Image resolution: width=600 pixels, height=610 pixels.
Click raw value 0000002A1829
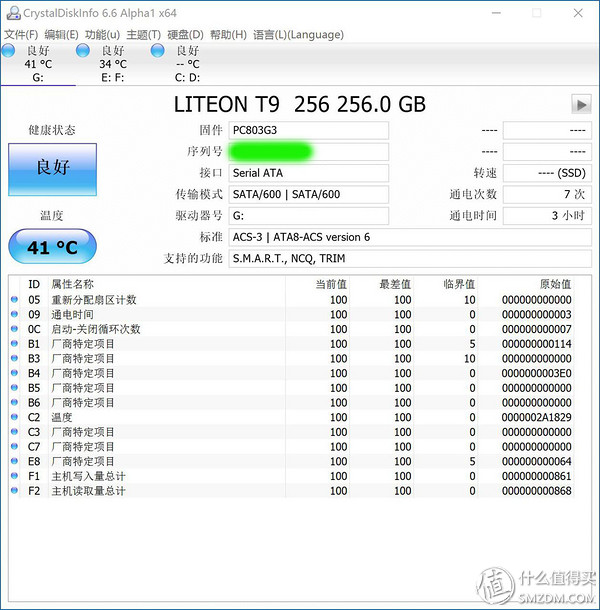point(537,417)
